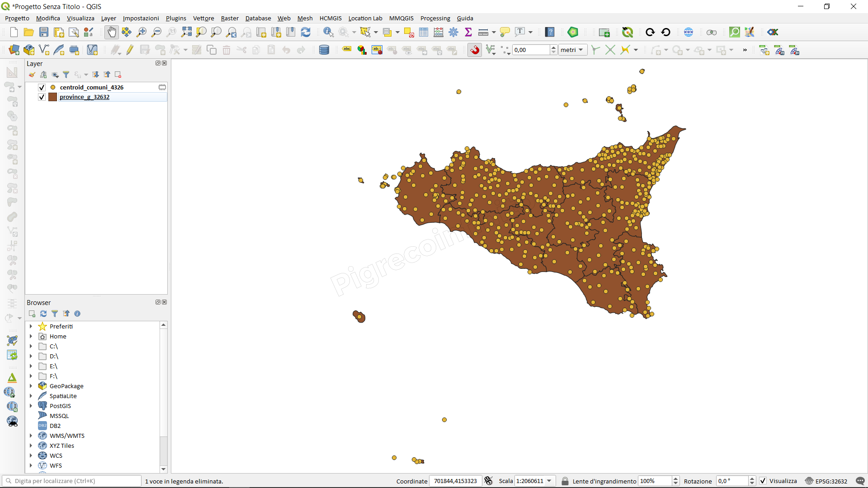The height and width of the screenshot is (488, 868).
Task: Open the Processing toolbox gear icon
Action: 453,32
